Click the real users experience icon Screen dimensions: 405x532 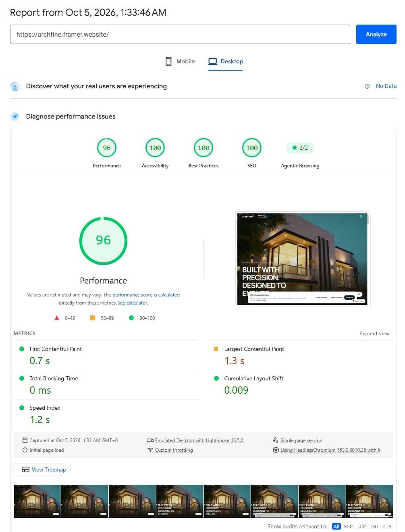15,86
